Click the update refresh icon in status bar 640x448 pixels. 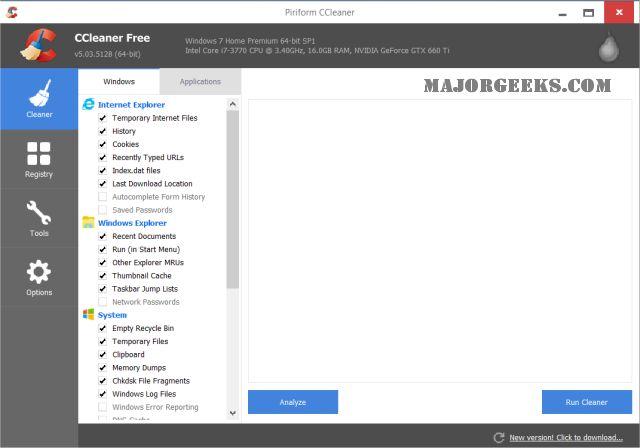(x=499, y=437)
